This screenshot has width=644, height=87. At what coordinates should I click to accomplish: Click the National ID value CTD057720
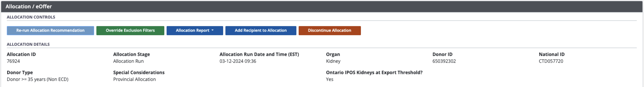coord(551,61)
